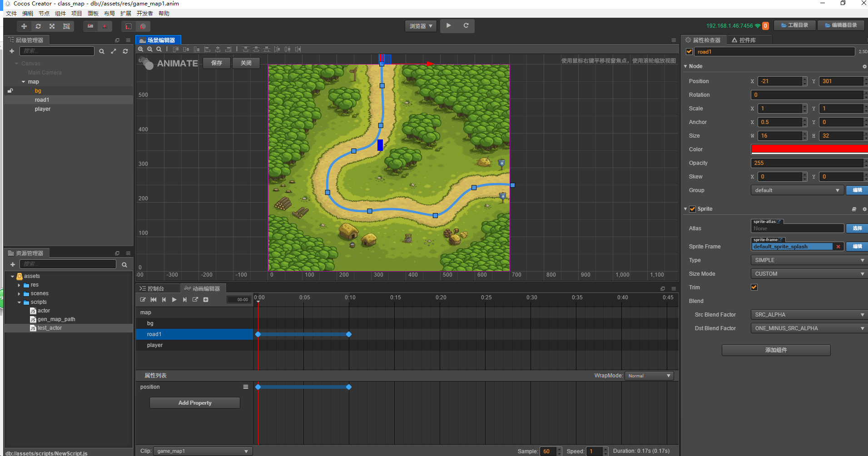Open the Group default dropdown
The height and width of the screenshot is (456, 868).
click(x=797, y=190)
